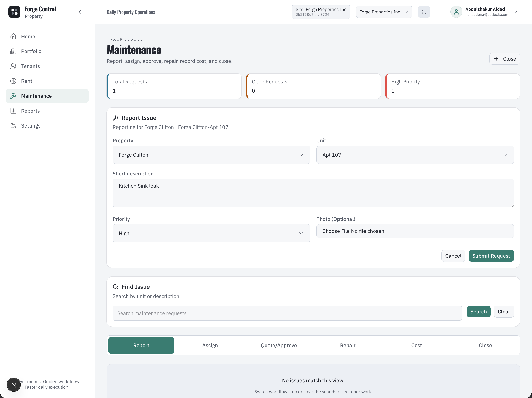Click the Daily Property Operations title
This screenshot has height=398, width=532.
[x=131, y=12]
